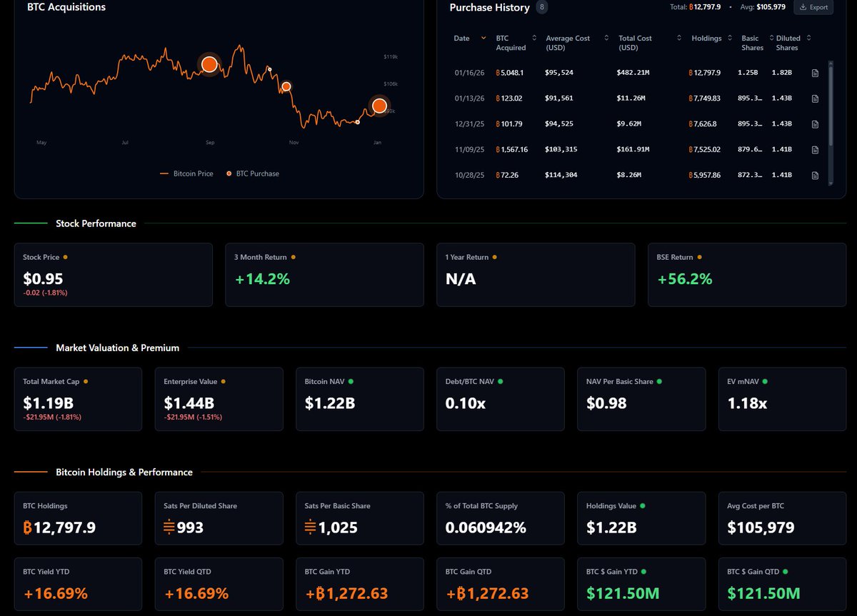Image resolution: width=857 pixels, height=616 pixels.
Task: Click the purchase count badge showing 8
Action: tap(541, 6)
